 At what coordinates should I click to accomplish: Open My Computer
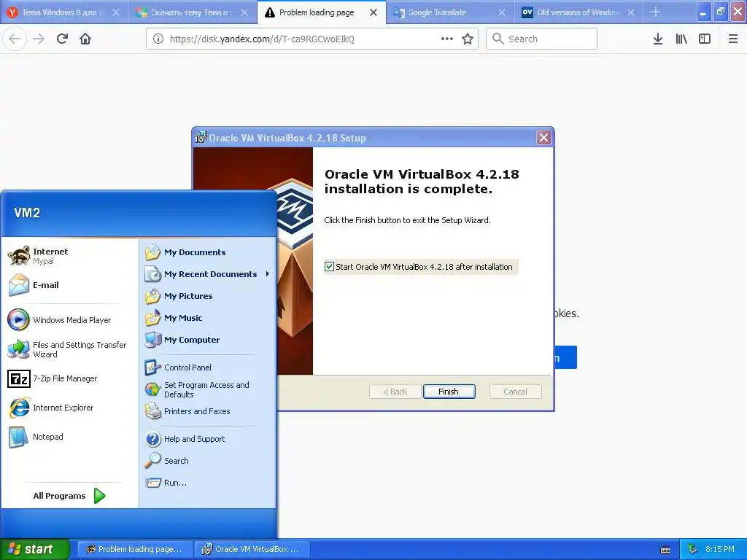click(207, 340)
